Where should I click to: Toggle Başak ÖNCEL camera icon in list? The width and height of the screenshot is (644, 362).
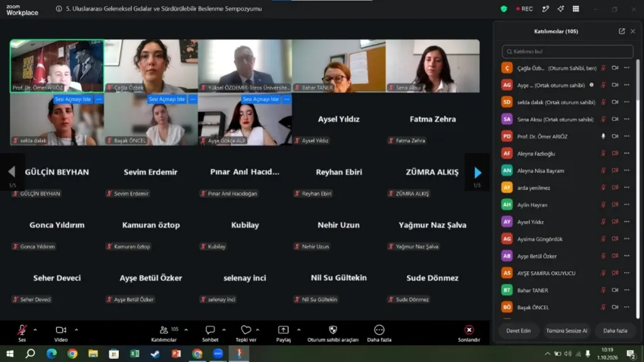pyautogui.click(x=615, y=307)
